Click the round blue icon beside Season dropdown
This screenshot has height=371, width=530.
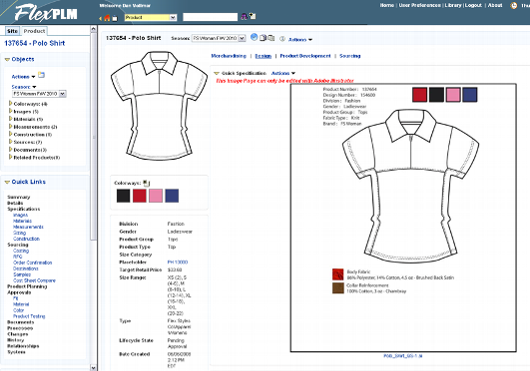[x=254, y=38]
